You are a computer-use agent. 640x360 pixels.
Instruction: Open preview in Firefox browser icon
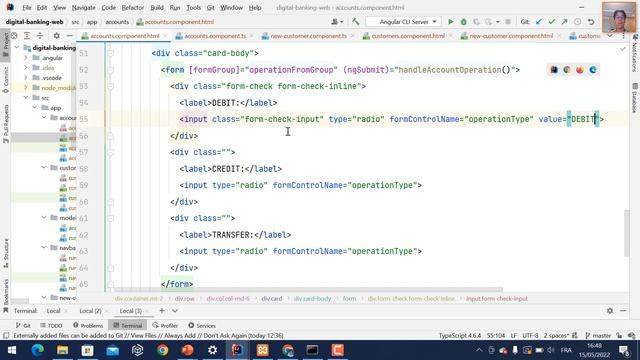(x=580, y=70)
